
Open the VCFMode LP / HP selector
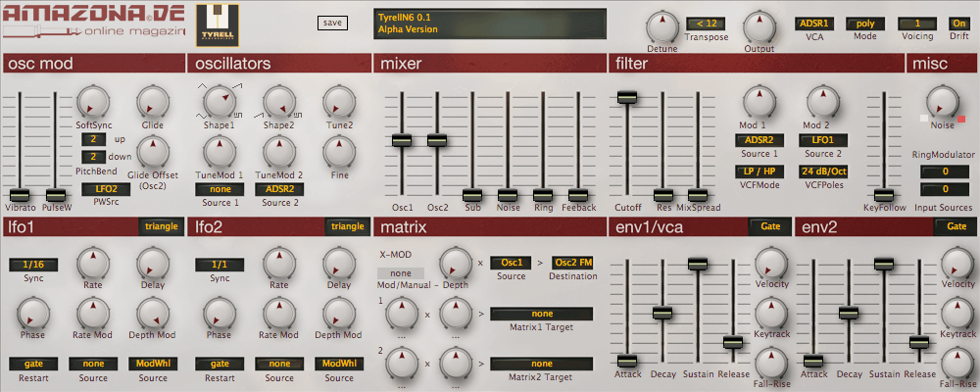[x=755, y=171]
